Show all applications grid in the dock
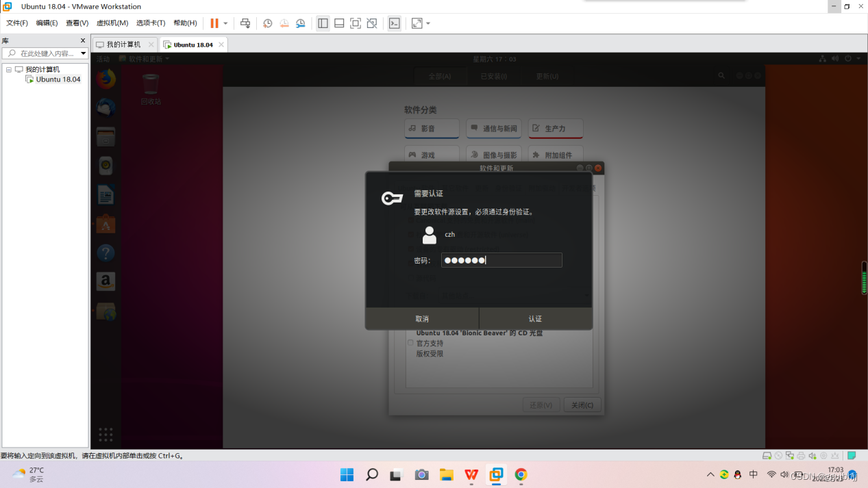The height and width of the screenshot is (488, 868). (x=106, y=434)
